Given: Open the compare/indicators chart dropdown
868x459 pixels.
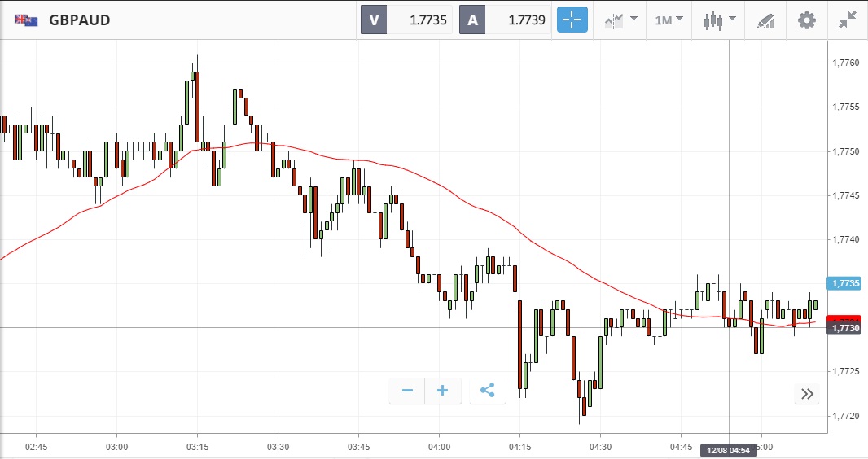Looking at the screenshot, I should pyautogui.click(x=620, y=20).
